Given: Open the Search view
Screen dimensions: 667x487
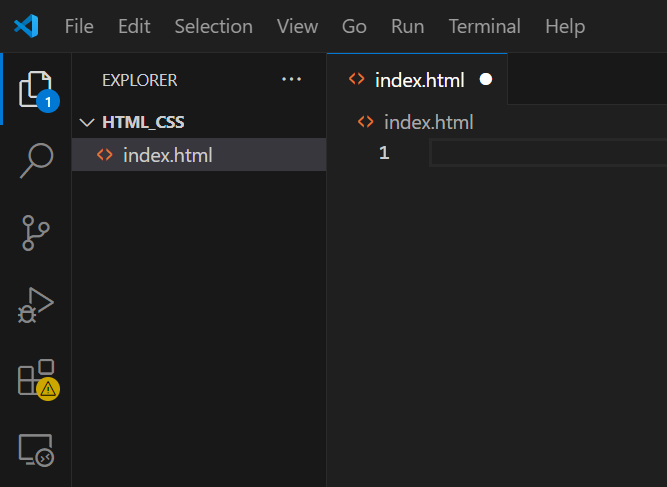Looking at the screenshot, I should pos(36,160).
